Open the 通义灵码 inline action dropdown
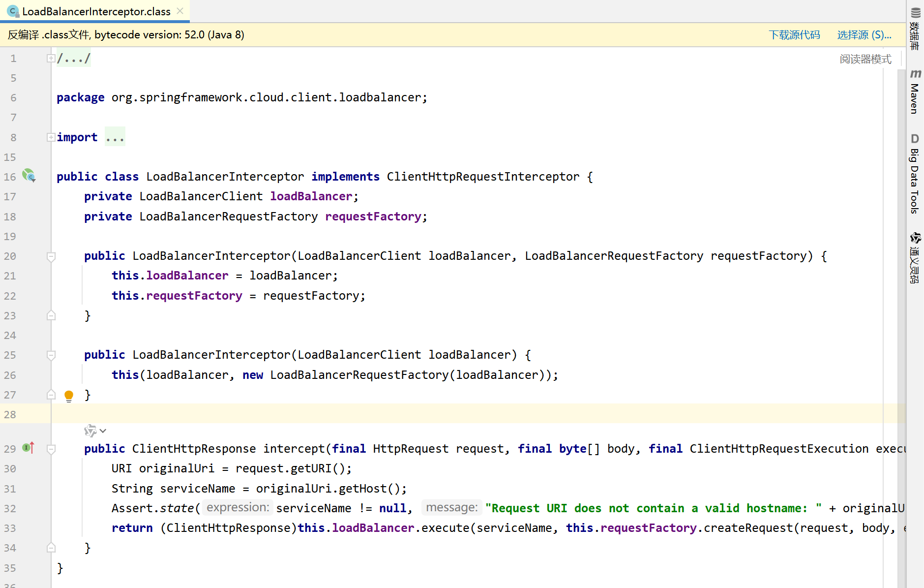Image resolution: width=924 pixels, height=588 pixels. (x=95, y=431)
